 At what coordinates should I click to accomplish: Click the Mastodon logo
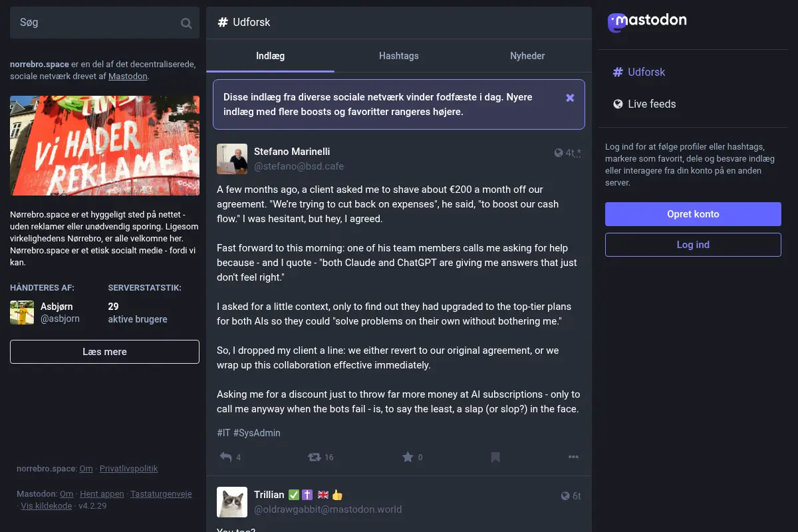(647, 22)
